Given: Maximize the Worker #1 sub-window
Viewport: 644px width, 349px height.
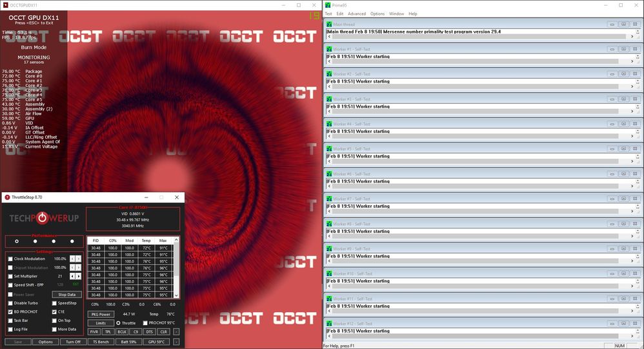Looking at the screenshot, I should (623, 49).
